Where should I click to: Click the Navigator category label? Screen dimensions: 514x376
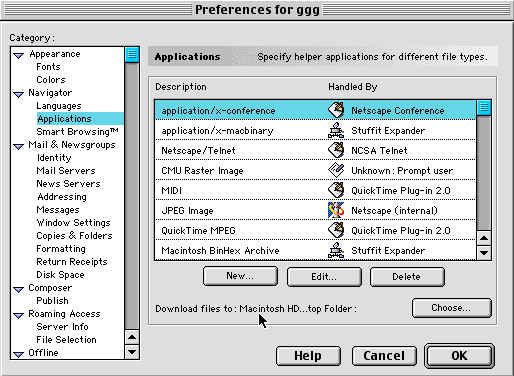point(50,93)
